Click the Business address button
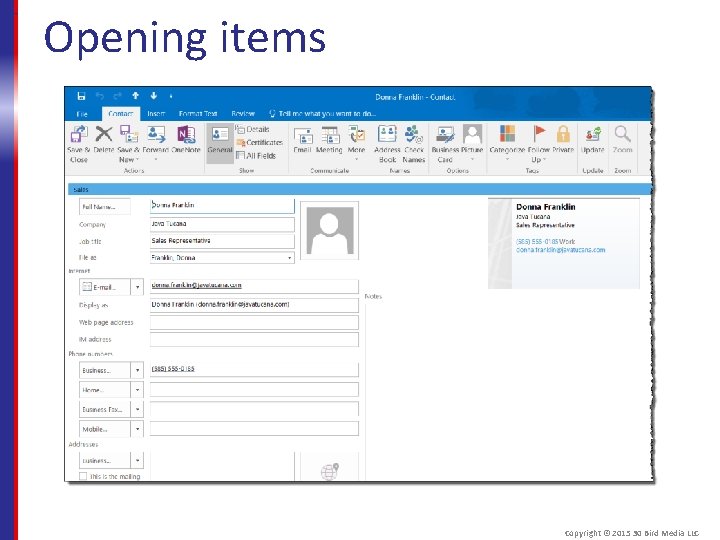Screen dimensions: 720x540 point(105,460)
